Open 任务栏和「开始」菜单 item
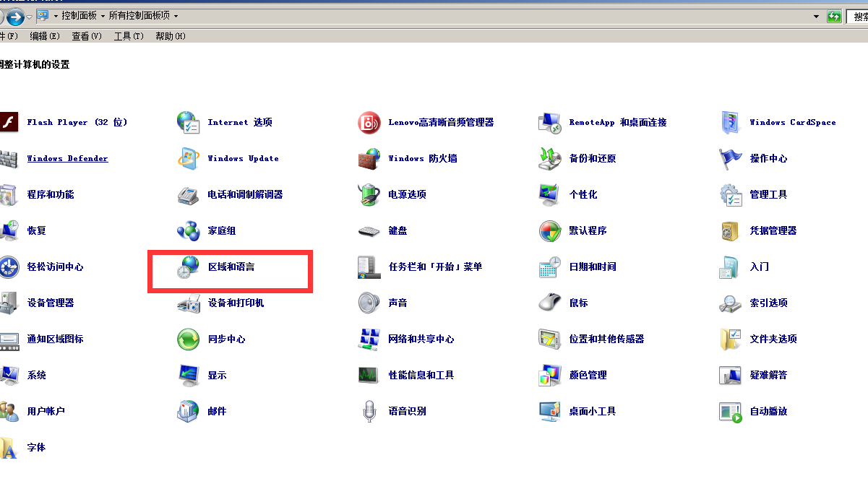This screenshot has width=868, height=489. click(420, 267)
